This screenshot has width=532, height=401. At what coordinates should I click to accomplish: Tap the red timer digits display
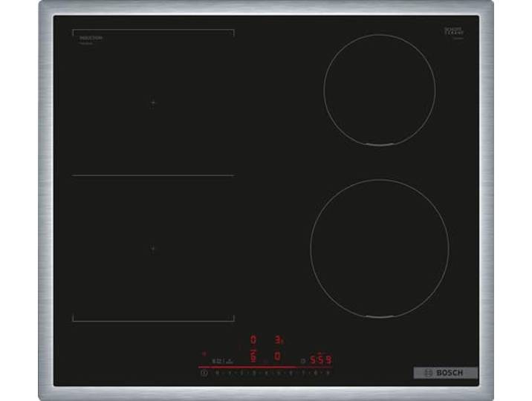tap(321, 359)
